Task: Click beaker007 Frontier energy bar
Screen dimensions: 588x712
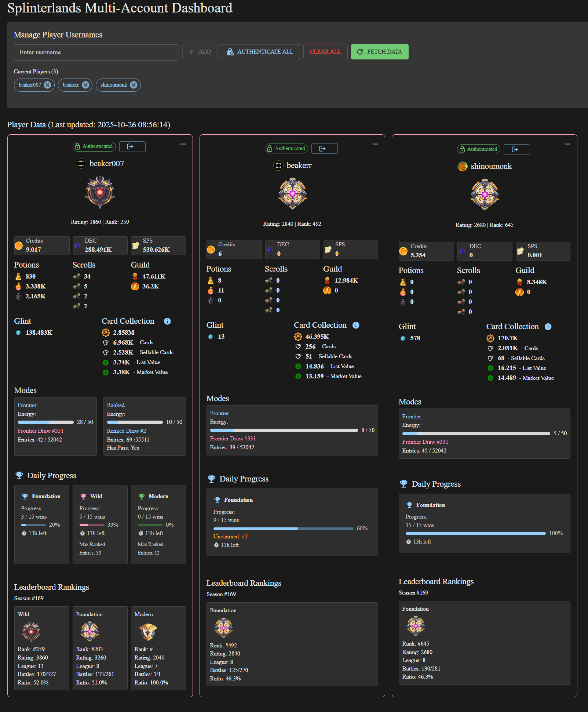Action: coord(45,422)
